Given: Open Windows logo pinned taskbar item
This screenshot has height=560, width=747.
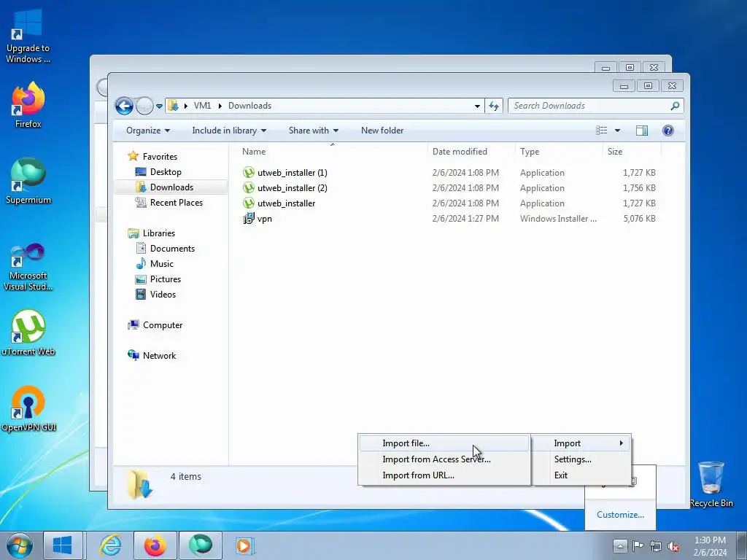Looking at the screenshot, I should click(63, 545).
